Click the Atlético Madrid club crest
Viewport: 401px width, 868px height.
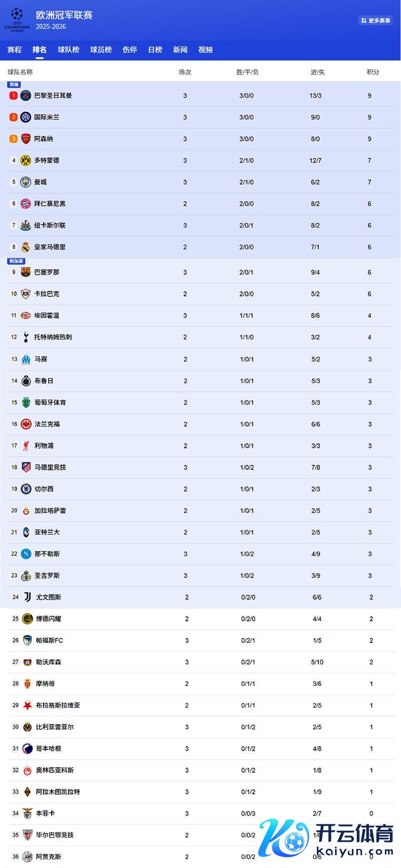click(x=26, y=467)
